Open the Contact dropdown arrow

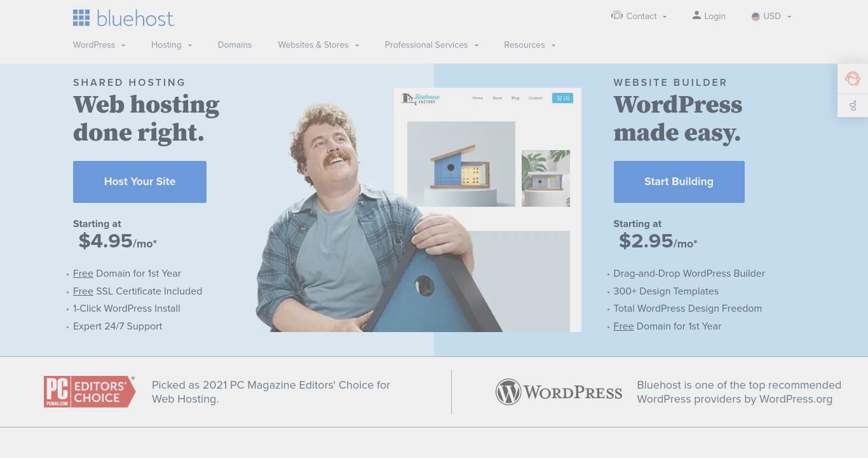tap(665, 17)
